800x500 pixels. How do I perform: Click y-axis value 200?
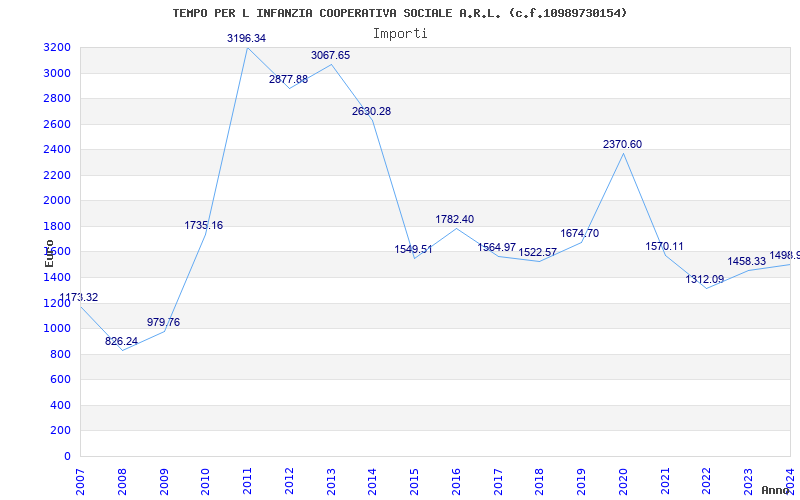coord(61,431)
